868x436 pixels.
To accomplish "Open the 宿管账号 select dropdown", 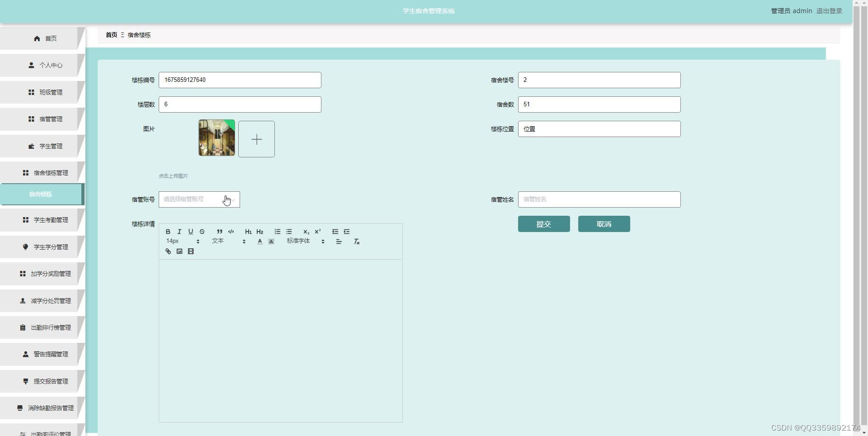I will click(x=199, y=199).
